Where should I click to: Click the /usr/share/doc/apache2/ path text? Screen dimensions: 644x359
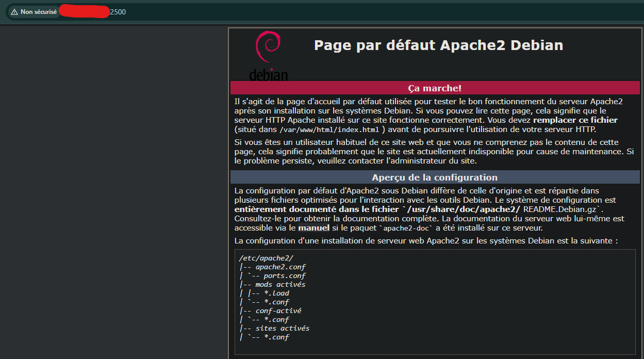(464, 209)
